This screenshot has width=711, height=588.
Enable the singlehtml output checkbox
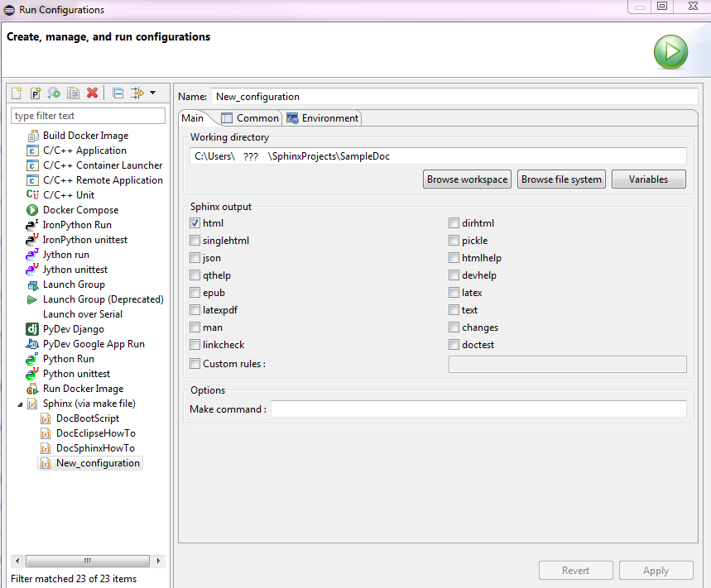coord(195,240)
